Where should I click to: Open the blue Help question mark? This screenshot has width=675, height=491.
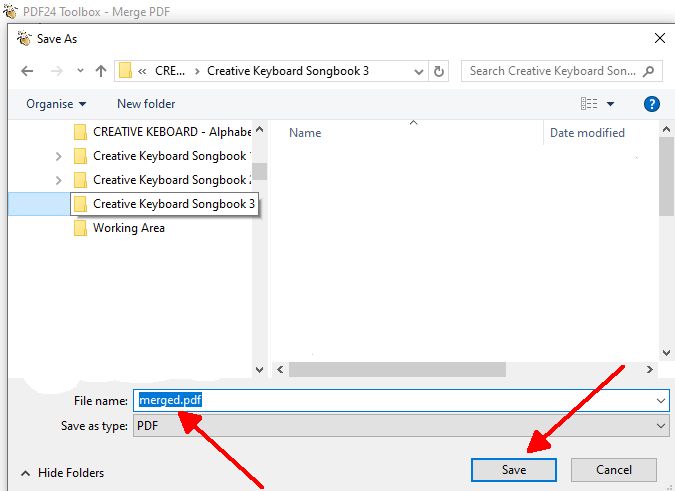click(651, 104)
